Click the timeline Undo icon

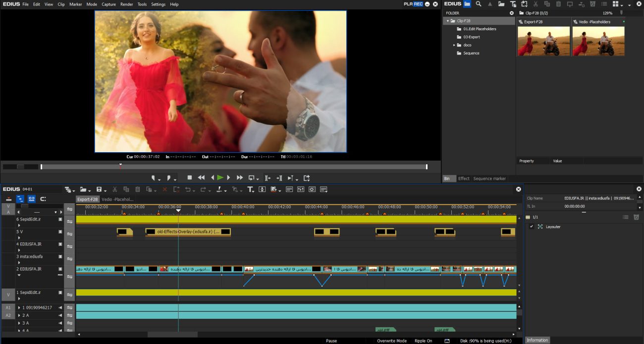pos(188,189)
